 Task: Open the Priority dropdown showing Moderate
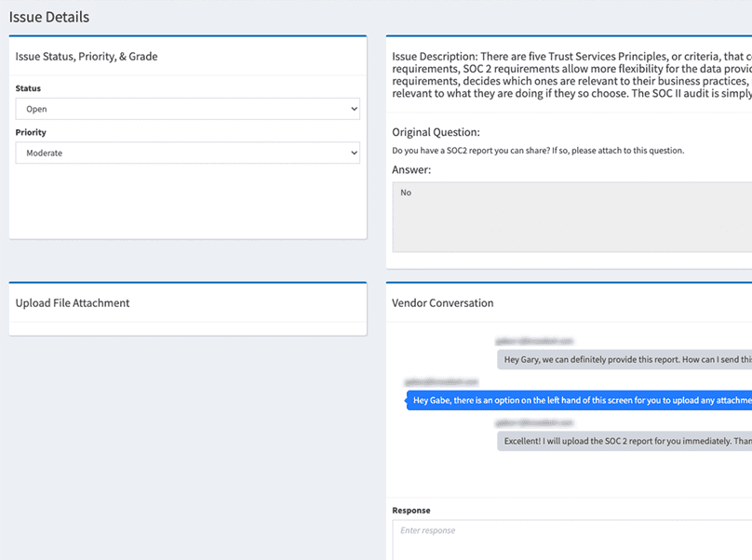point(187,153)
